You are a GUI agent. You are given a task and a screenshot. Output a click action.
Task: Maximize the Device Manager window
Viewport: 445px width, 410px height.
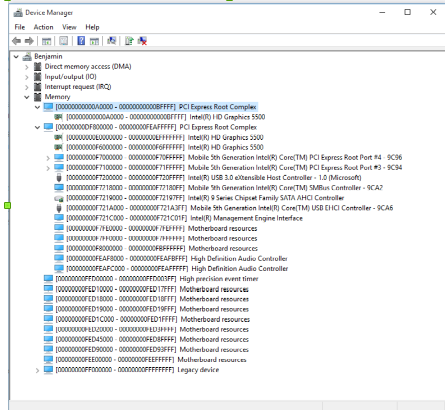(407, 12)
